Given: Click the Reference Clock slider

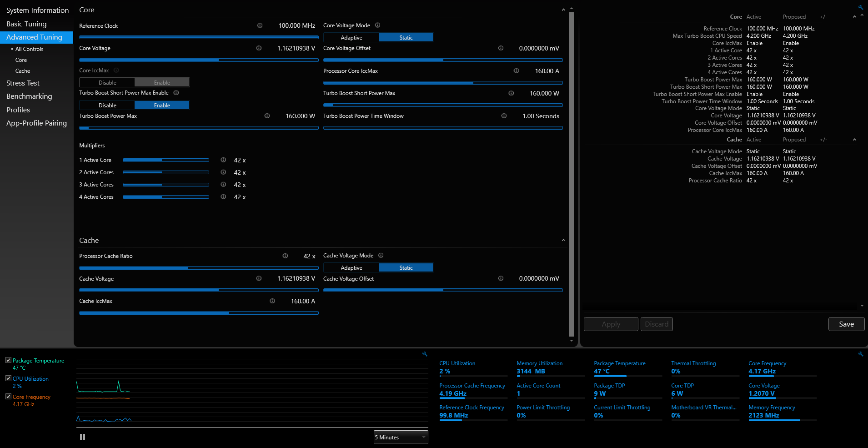Looking at the screenshot, I should (x=199, y=37).
